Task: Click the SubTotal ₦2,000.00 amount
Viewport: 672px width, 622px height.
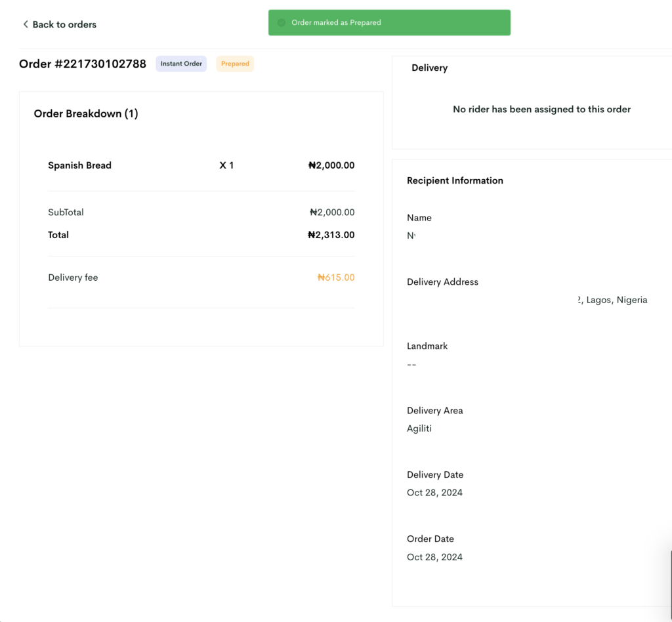Action: tap(332, 212)
